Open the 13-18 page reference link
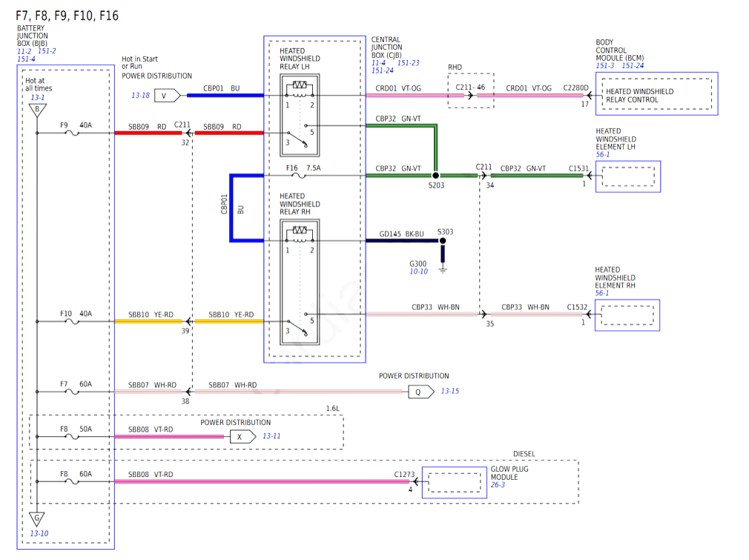 tap(140, 96)
